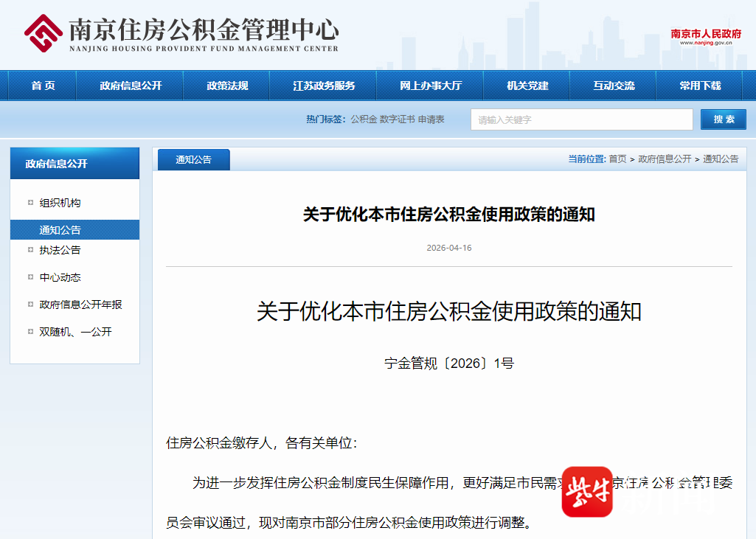Expand the 组织机构 sidebar item

60,203
